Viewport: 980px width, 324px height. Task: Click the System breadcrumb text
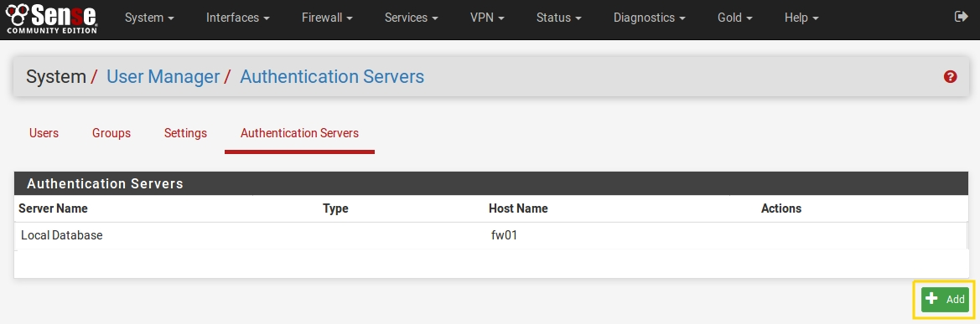pyautogui.click(x=55, y=77)
